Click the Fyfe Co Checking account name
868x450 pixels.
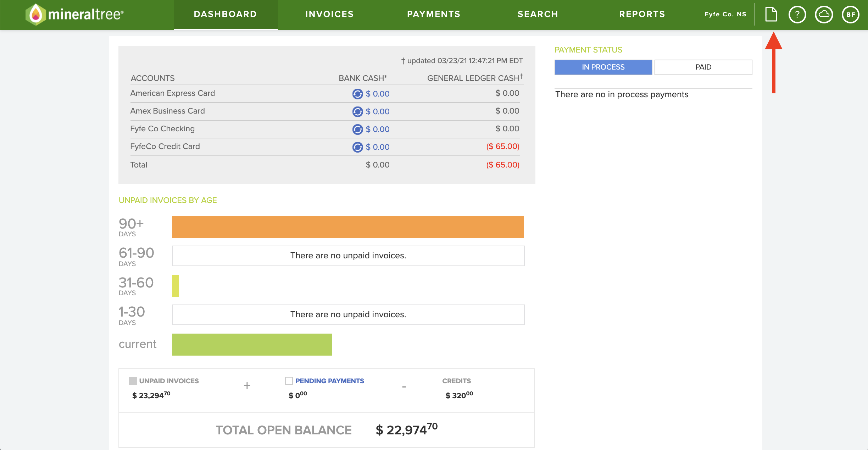click(162, 128)
